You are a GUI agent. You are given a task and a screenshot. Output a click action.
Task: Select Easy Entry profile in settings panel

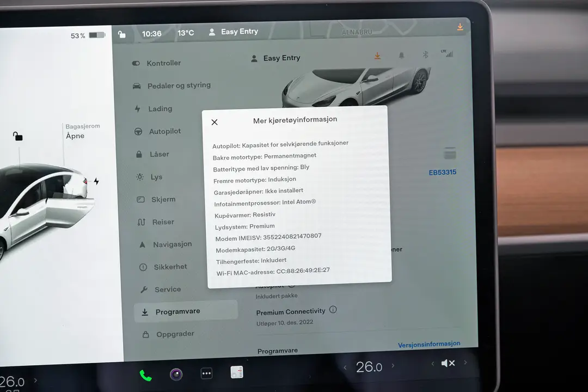[x=275, y=58]
